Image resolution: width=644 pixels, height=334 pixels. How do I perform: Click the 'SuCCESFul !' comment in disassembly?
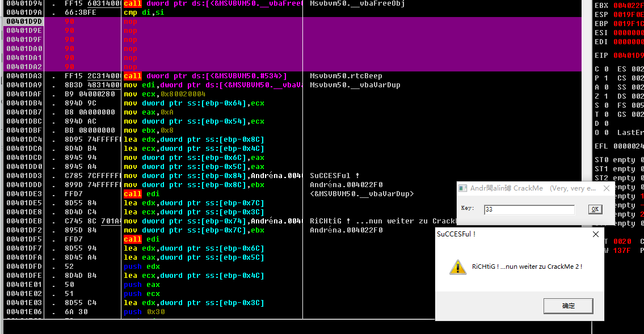tap(335, 176)
